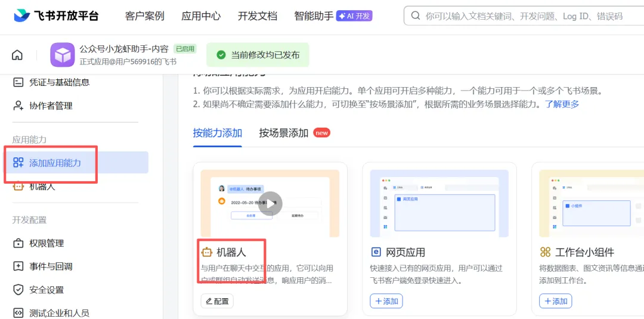
Task: Open the 了解更多 link
Action: click(x=562, y=104)
